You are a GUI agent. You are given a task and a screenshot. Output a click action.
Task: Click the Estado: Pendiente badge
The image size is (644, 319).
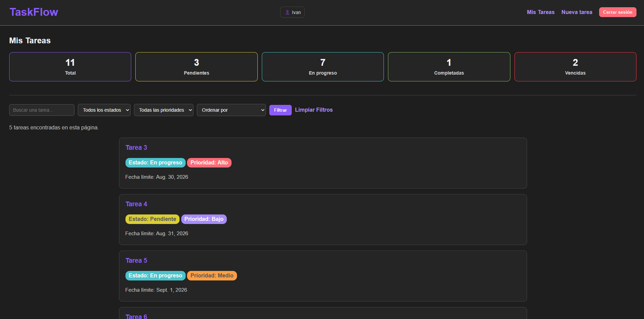click(153, 219)
